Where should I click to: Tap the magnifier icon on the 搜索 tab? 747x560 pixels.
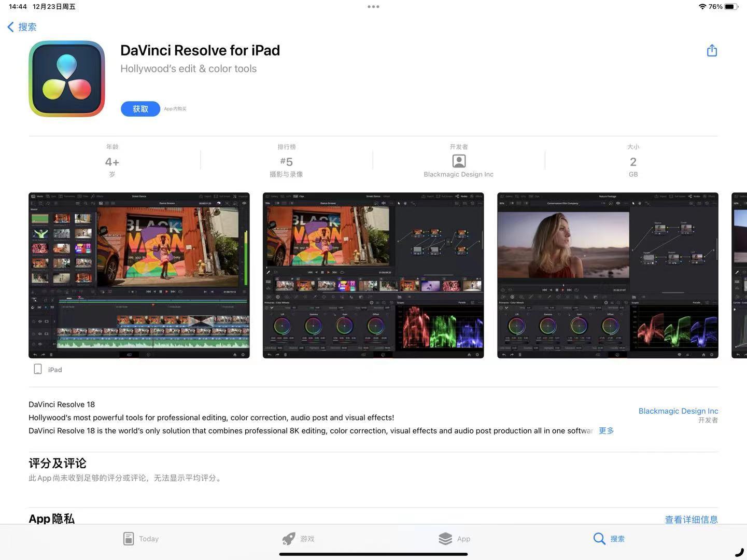[598, 539]
